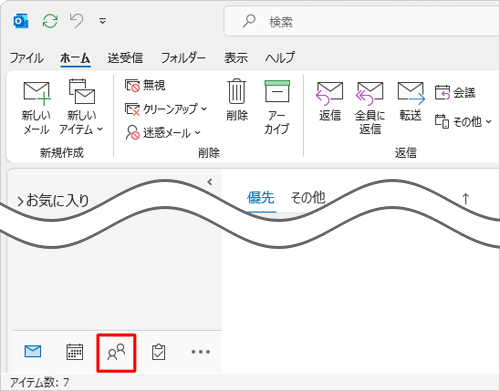Image resolution: width=500 pixels, height=391 pixels.
Task: Click the アイテム数: 7 status text
Action: click(39, 382)
